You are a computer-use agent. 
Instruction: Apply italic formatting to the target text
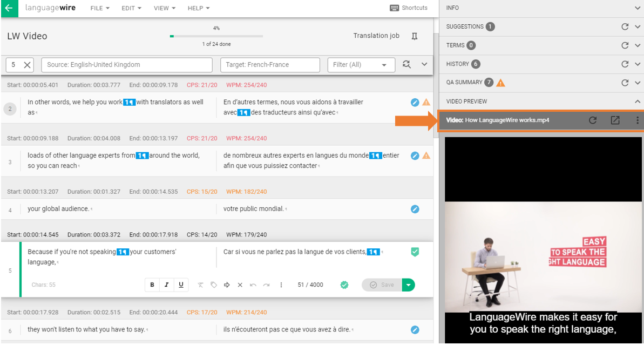tap(167, 285)
